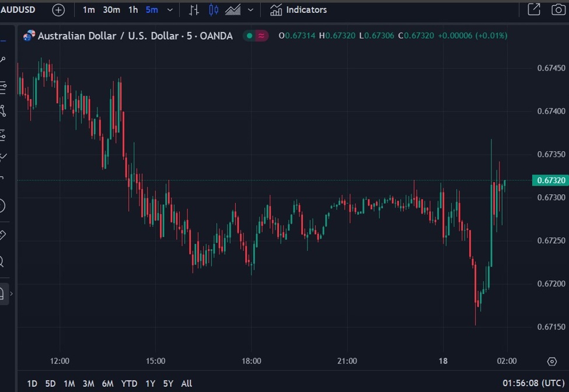Image resolution: width=569 pixels, height=392 pixels.
Task: Select the Candles chart style icon
Action: point(214,10)
